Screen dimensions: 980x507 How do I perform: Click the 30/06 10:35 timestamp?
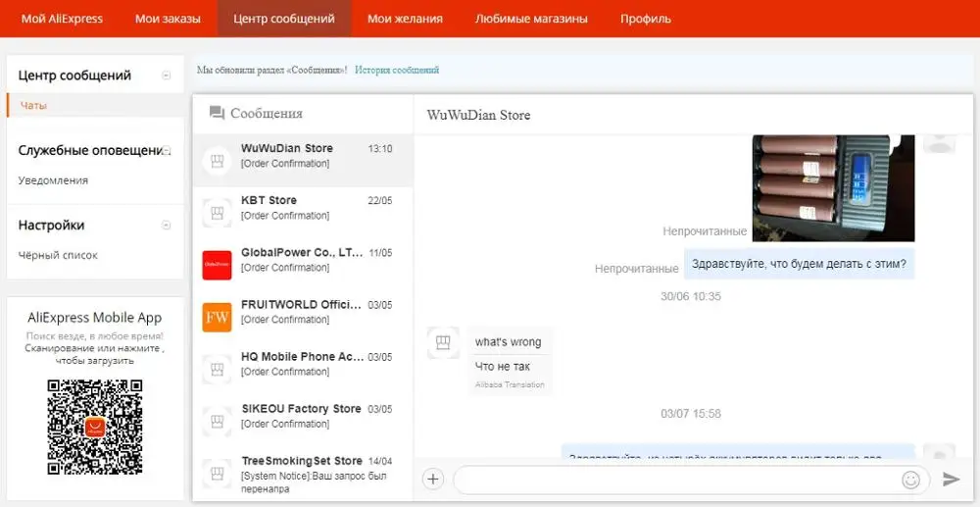[x=691, y=296]
